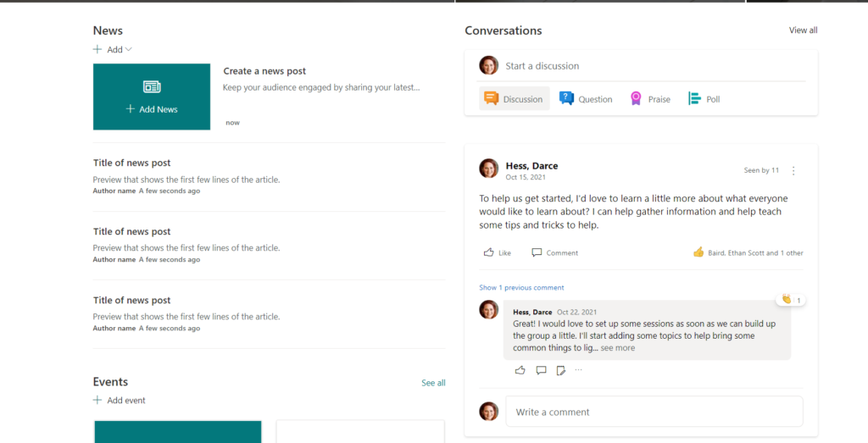This screenshot has width=868, height=443.
Task: Like the Hess, Darce post
Action: click(497, 252)
